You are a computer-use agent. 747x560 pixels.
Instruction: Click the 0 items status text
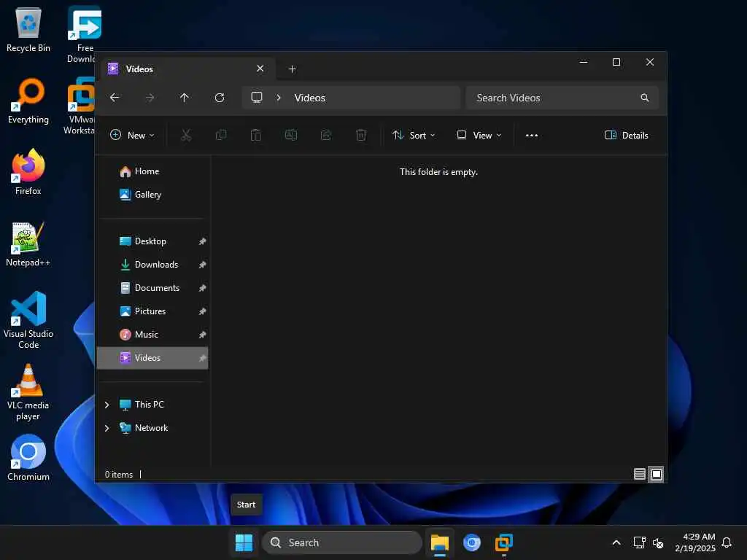pyautogui.click(x=119, y=475)
